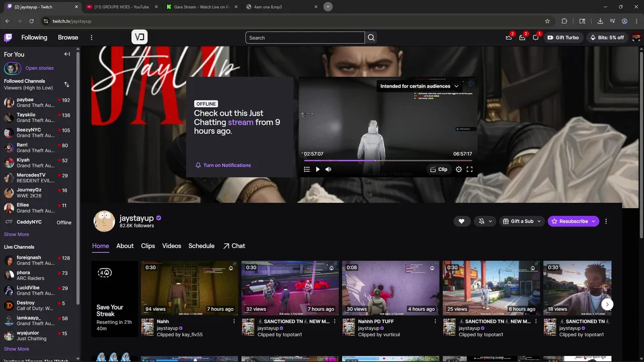Follow the purple stream link in the offline message
Image resolution: width=644 pixels, height=362 pixels.
[x=240, y=122]
